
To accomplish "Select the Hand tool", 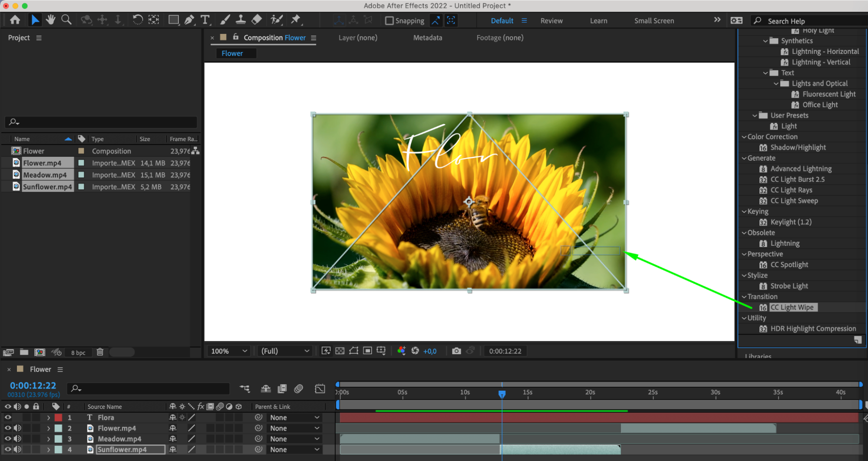I will (x=51, y=20).
